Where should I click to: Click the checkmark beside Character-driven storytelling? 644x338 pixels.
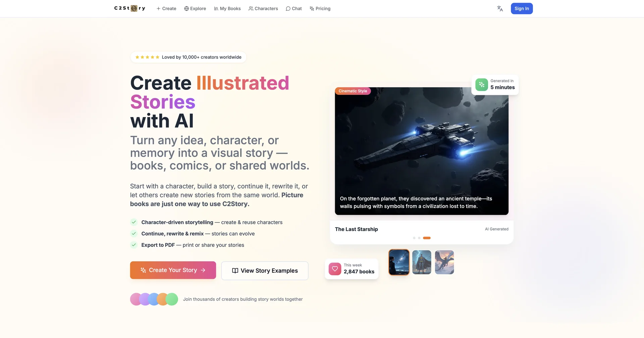pos(134,222)
